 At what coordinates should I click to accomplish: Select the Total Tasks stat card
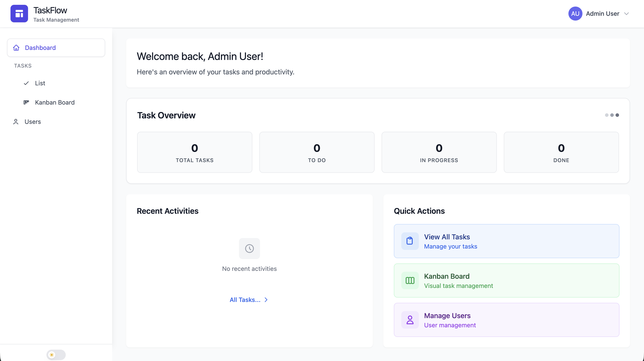(195, 152)
